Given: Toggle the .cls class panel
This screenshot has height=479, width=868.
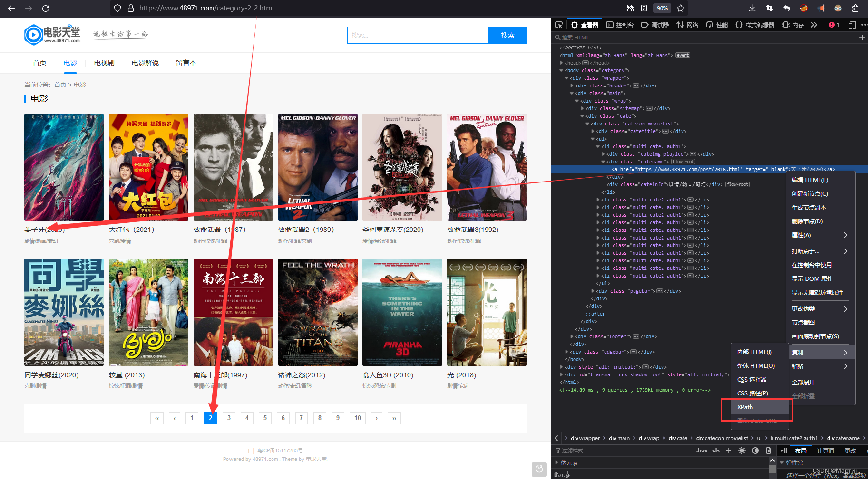Looking at the screenshot, I should pos(715,450).
